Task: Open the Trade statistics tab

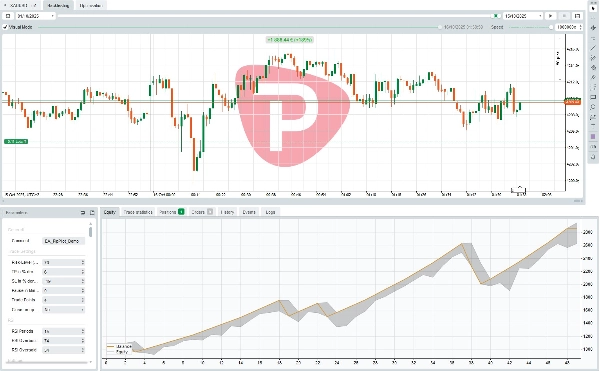Action: click(x=138, y=212)
